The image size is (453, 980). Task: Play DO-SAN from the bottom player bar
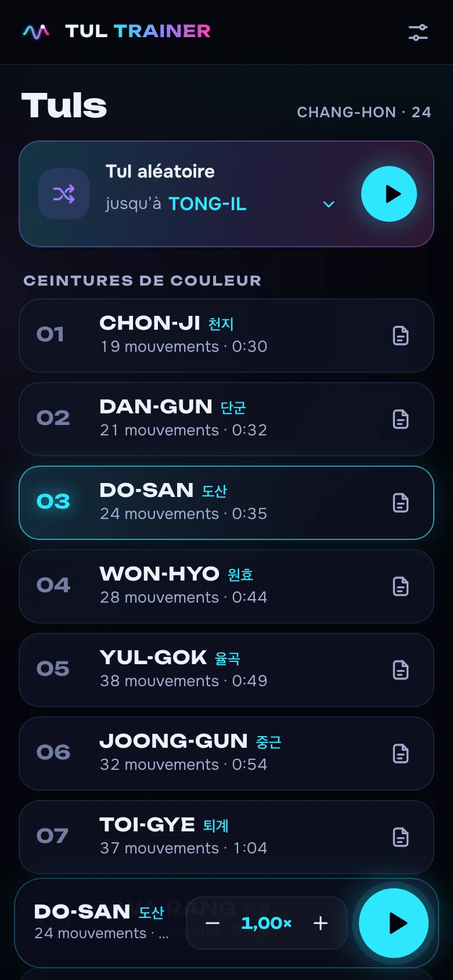(394, 923)
